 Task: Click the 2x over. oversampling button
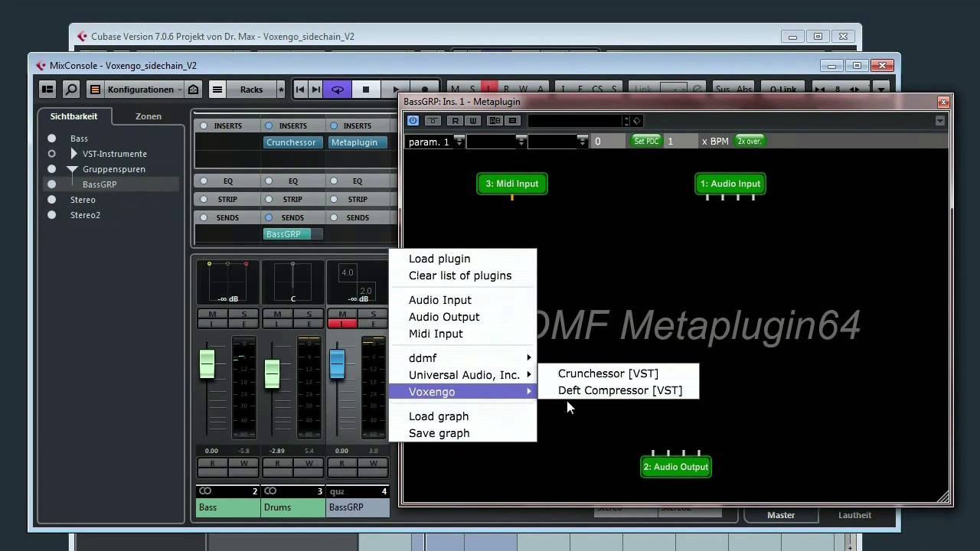tap(750, 141)
